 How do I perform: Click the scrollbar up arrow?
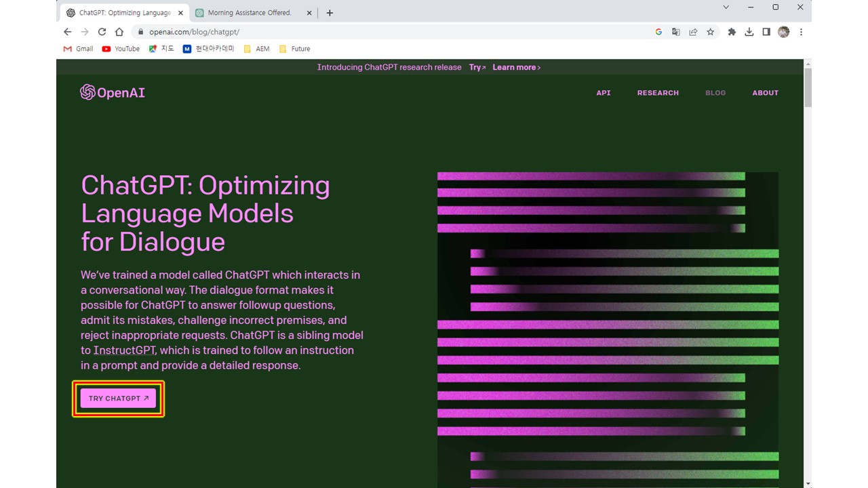click(807, 63)
